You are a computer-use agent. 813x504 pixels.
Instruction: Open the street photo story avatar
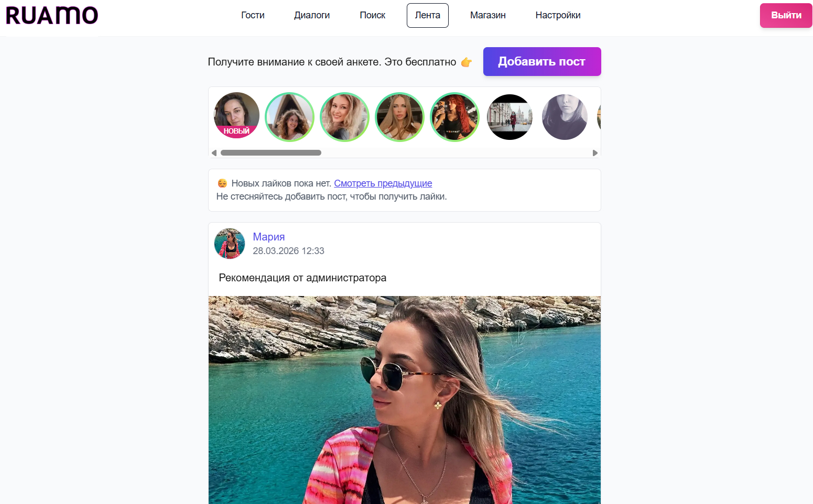[x=510, y=117]
